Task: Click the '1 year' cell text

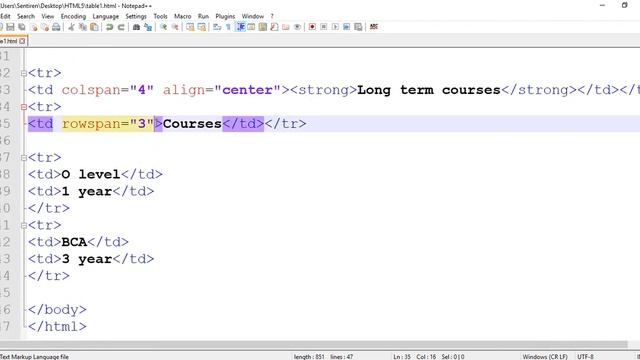Action: click(x=87, y=191)
